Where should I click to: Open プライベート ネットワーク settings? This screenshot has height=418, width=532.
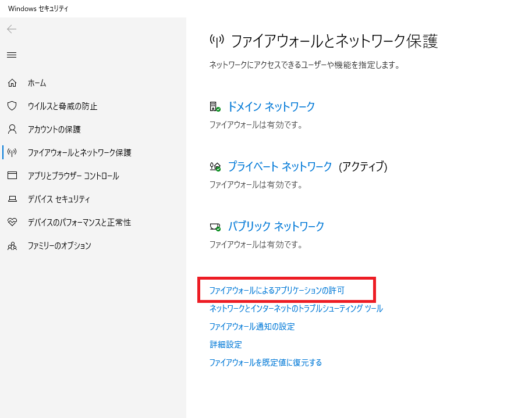pos(280,166)
